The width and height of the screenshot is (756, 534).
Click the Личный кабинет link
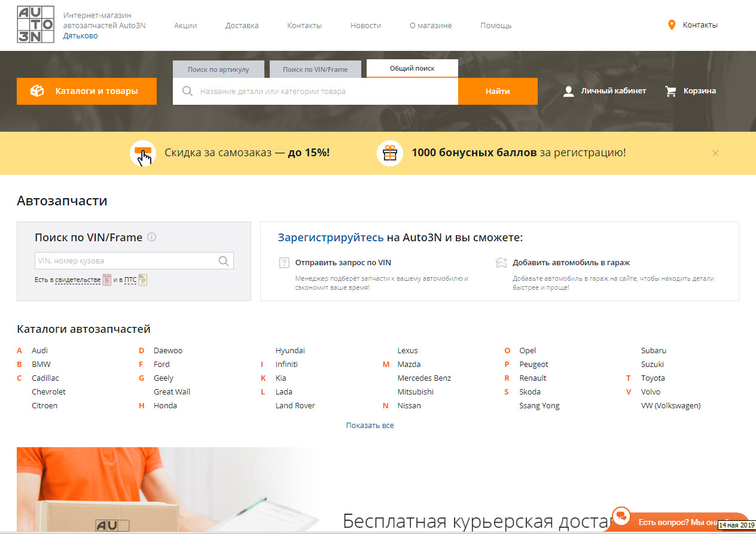click(614, 91)
